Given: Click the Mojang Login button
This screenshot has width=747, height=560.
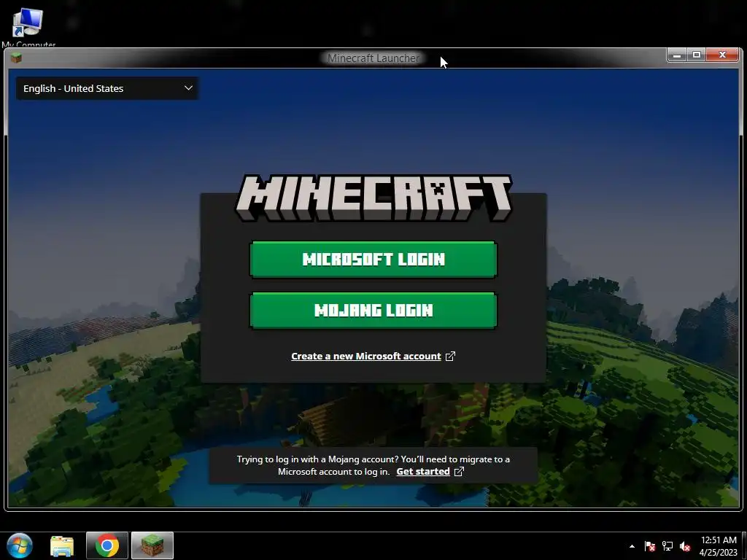Looking at the screenshot, I should coord(373,311).
